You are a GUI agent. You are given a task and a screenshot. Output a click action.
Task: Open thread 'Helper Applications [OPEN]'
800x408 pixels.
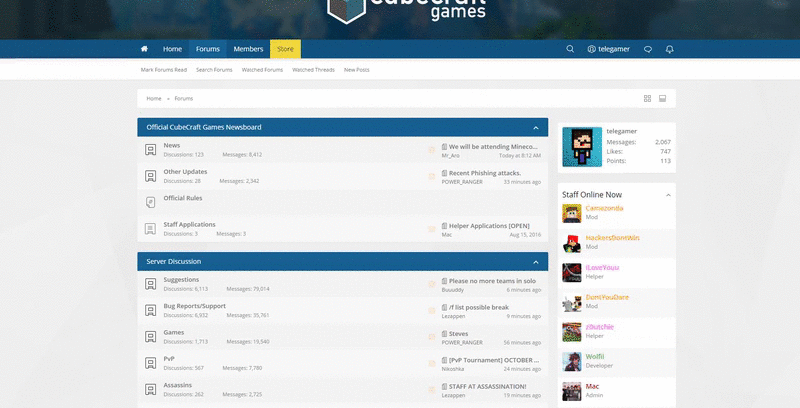coord(489,226)
